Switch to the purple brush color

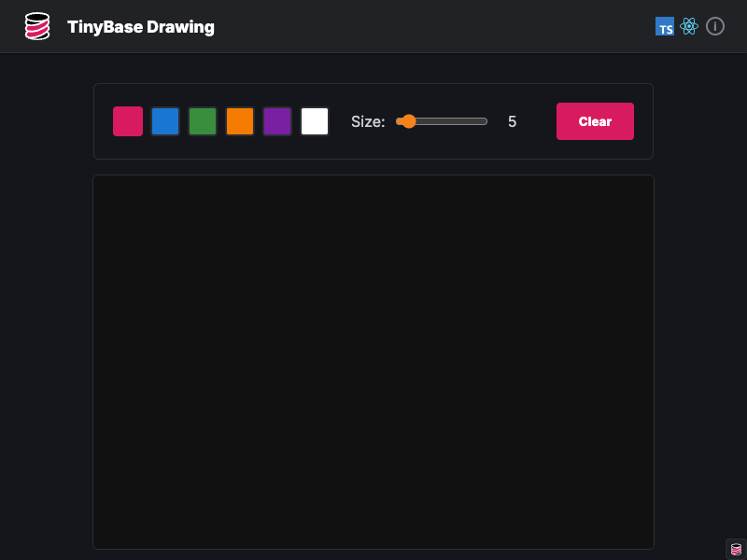(277, 121)
